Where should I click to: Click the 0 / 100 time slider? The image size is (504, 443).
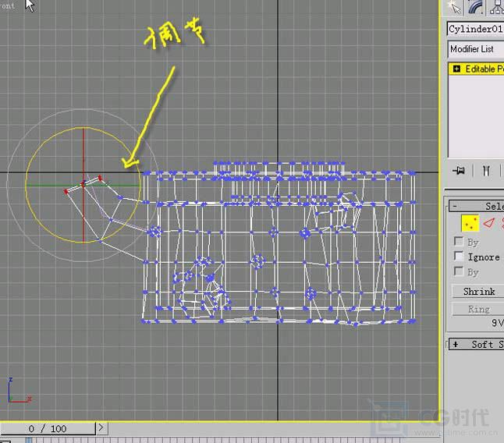[48, 428]
